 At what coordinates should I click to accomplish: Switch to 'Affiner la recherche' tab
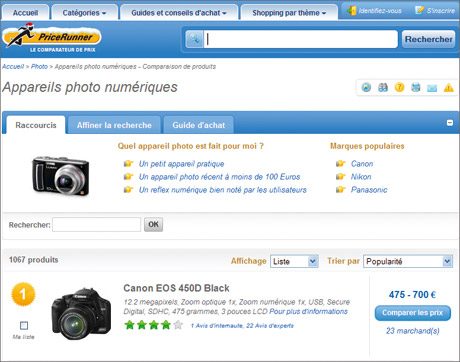coord(114,125)
